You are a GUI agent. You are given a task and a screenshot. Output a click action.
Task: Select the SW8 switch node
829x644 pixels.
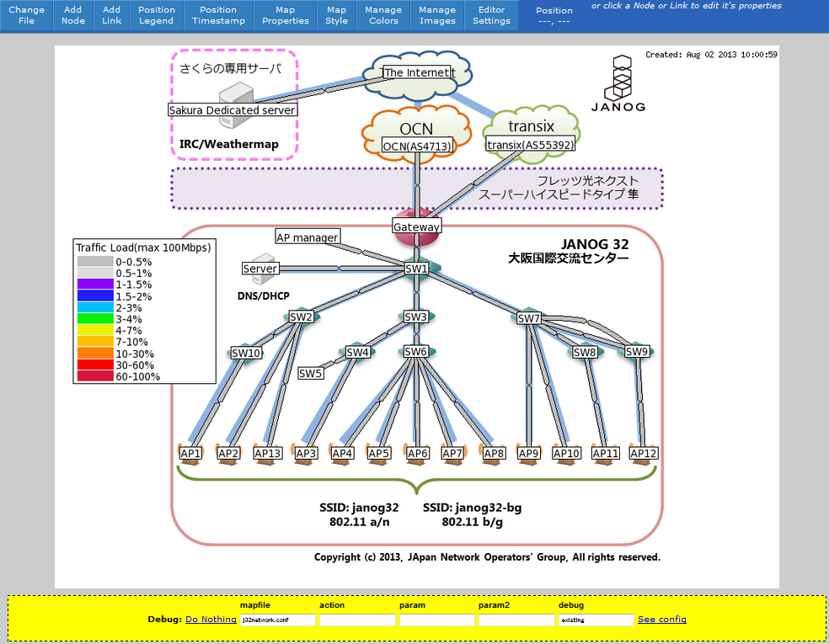(x=585, y=352)
